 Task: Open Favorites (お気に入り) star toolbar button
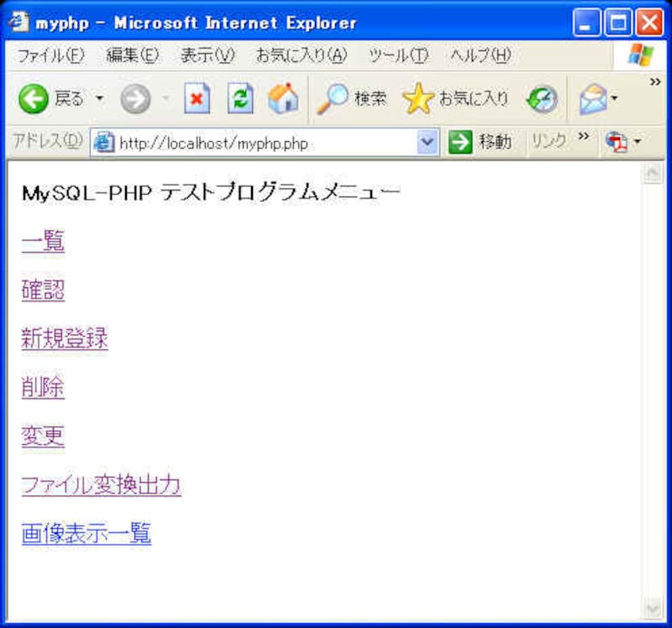(x=455, y=99)
